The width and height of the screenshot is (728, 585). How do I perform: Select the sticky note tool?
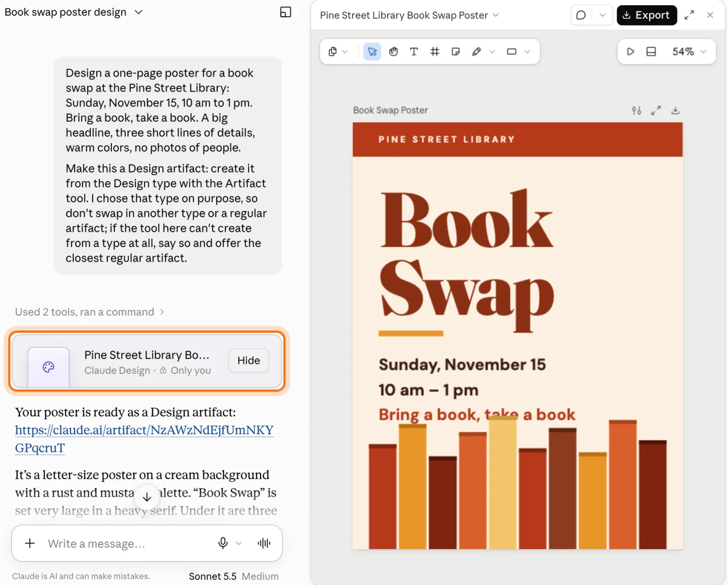tap(456, 51)
